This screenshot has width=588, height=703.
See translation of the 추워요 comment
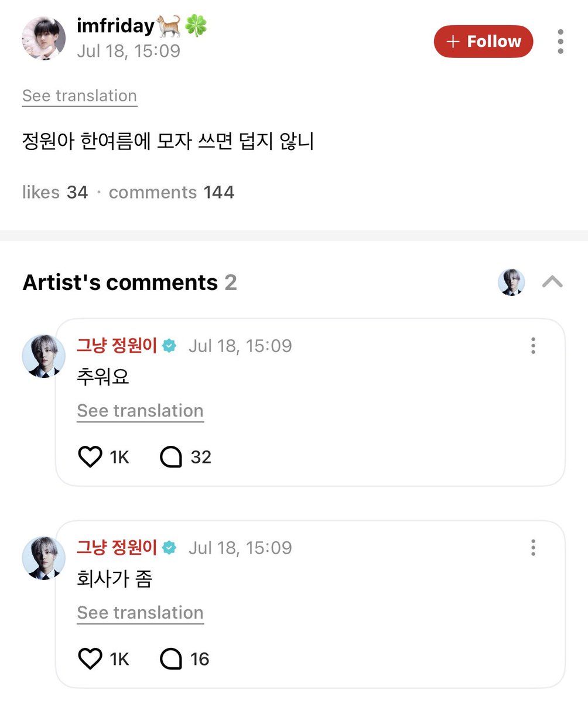(x=141, y=411)
